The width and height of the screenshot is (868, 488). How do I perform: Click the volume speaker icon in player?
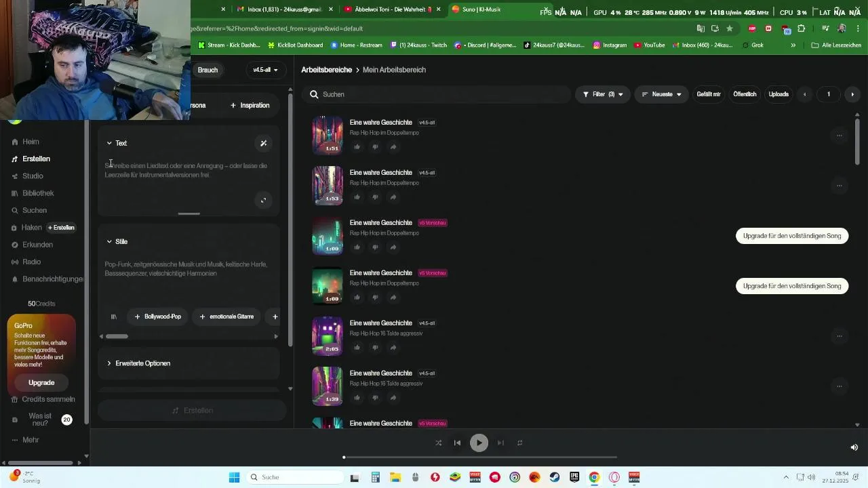(854, 447)
